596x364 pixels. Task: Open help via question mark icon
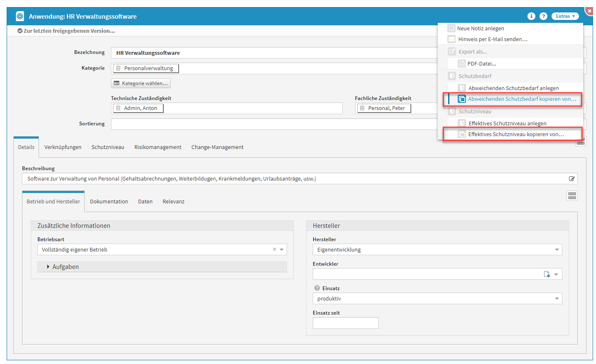[x=543, y=16]
